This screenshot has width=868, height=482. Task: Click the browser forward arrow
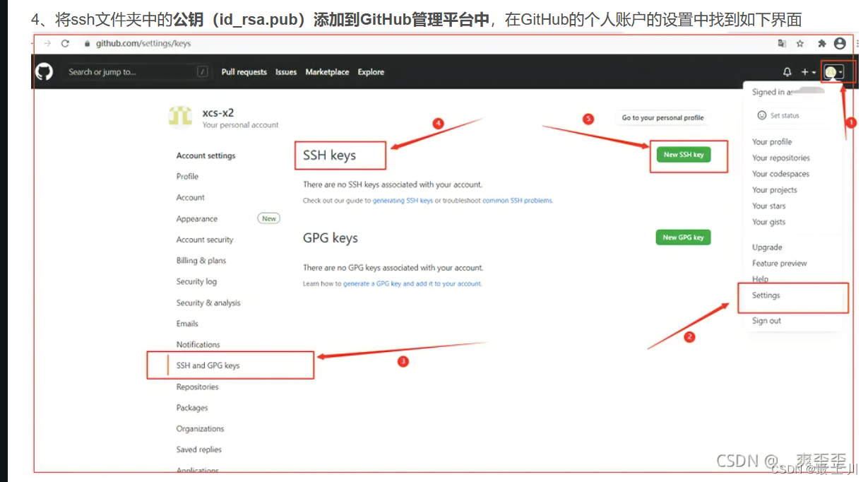(x=47, y=43)
